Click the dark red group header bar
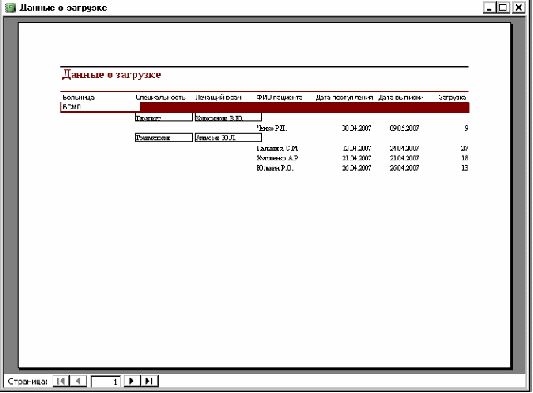 coord(304,107)
